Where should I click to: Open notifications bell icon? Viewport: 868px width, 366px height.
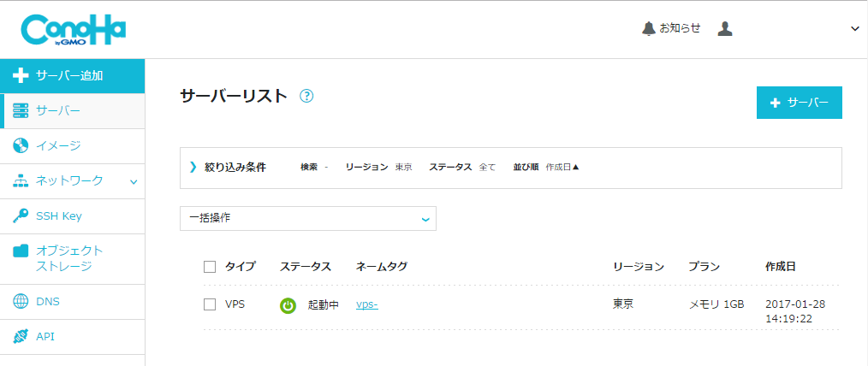[x=648, y=28]
